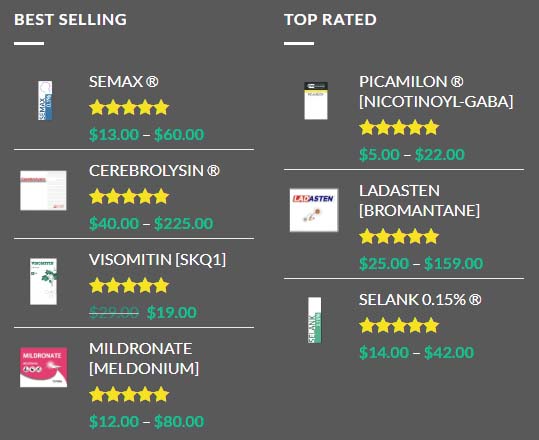Click the star rating under Cerebrolysin

point(129,197)
